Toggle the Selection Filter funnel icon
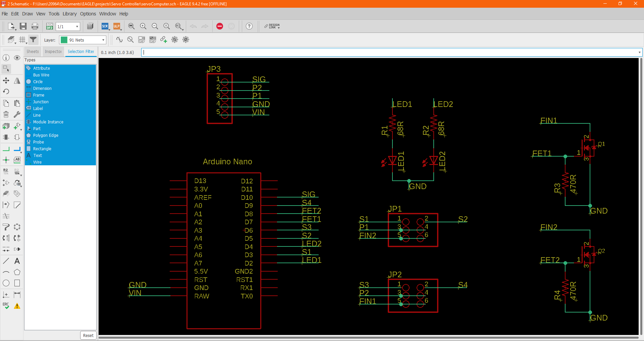This screenshot has height=341, width=644. pos(33,40)
